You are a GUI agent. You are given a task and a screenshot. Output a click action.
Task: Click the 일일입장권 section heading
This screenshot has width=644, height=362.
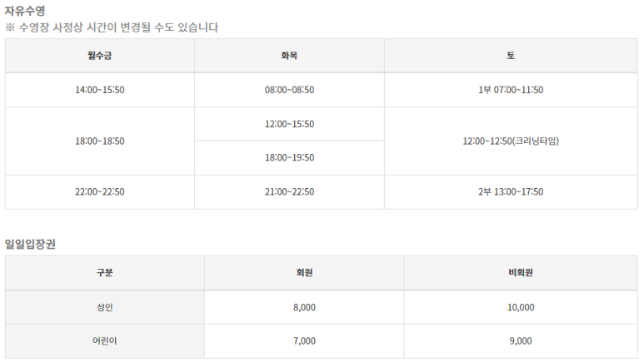tap(30, 244)
